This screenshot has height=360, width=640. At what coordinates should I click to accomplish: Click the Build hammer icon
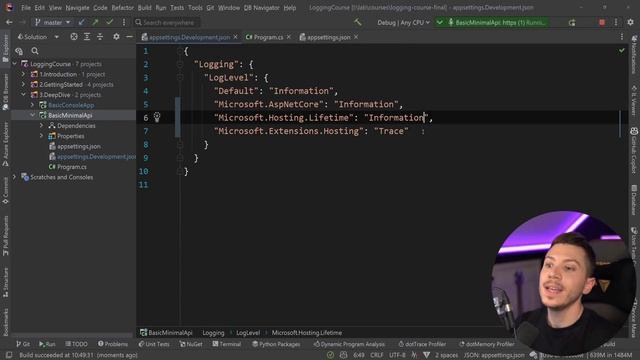[x=358, y=22]
